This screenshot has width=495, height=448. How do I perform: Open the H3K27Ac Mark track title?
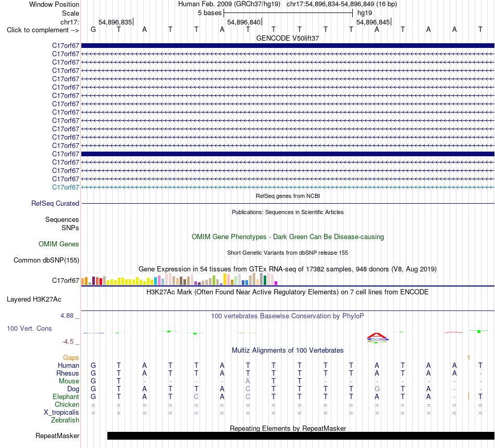point(288,292)
